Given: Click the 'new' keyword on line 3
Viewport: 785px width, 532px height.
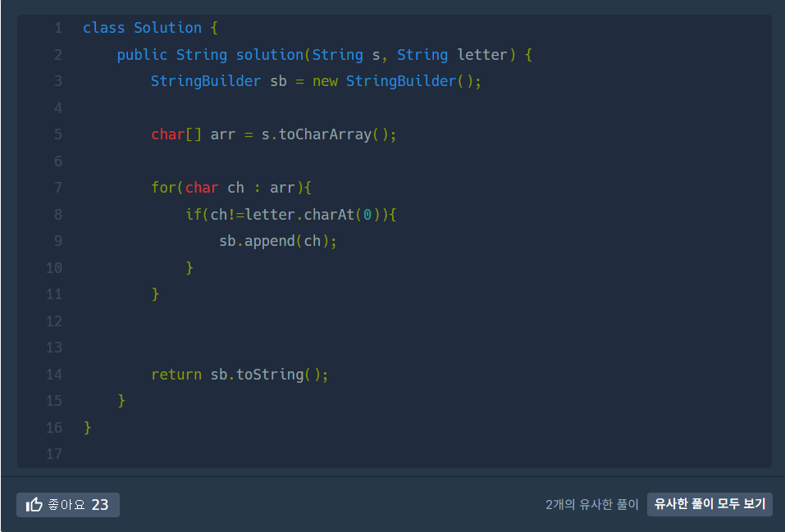Looking at the screenshot, I should (x=325, y=82).
